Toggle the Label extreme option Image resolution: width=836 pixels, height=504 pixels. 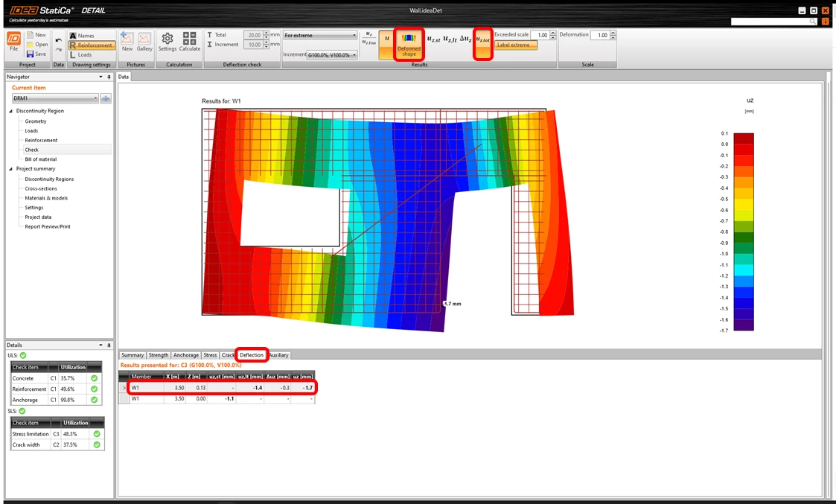[516, 45]
